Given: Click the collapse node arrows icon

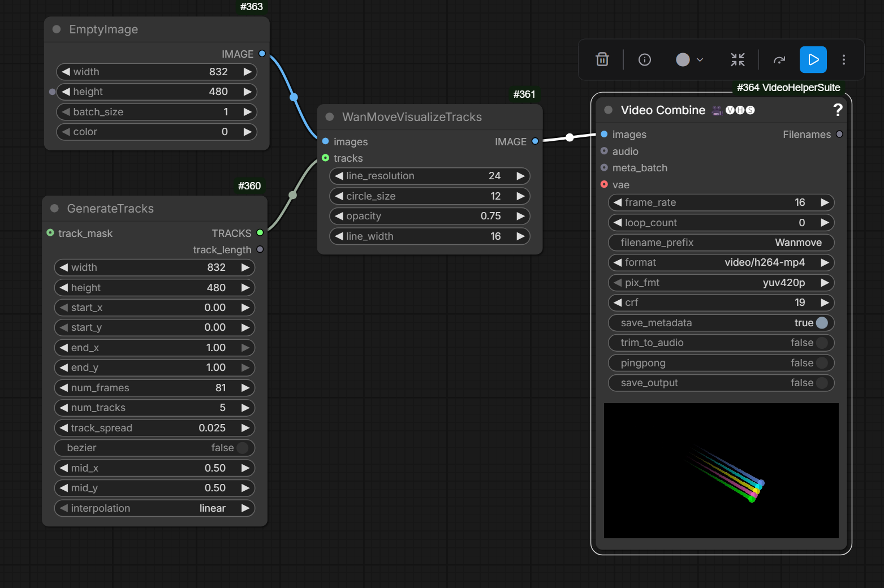Looking at the screenshot, I should click(738, 59).
